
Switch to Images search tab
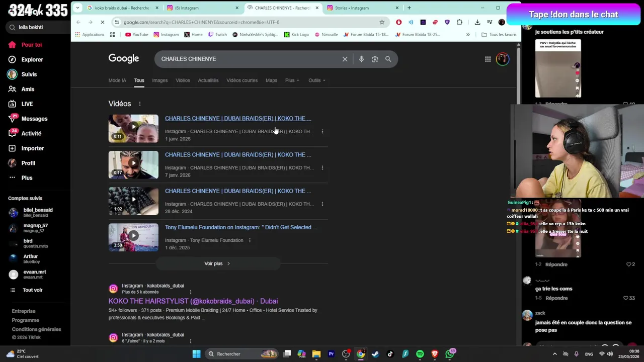[x=160, y=80]
